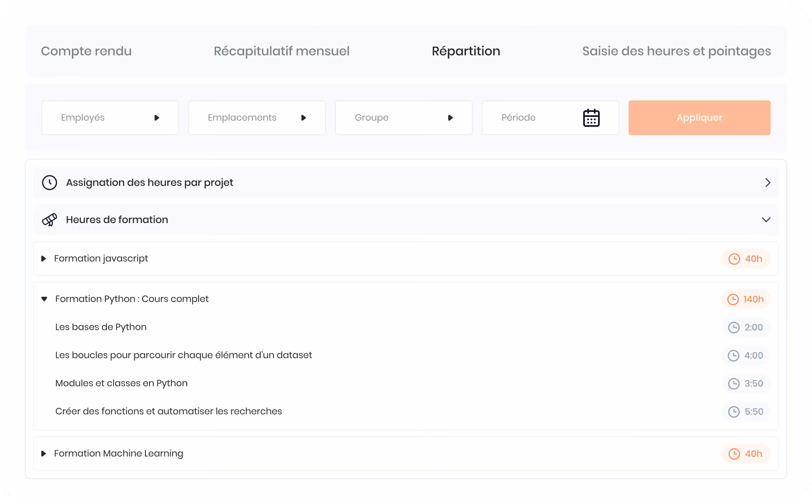Click the 140h clock badge for Formation Python
The width and height of the screenshot is (812, 504).
click(x=746, y=300)
